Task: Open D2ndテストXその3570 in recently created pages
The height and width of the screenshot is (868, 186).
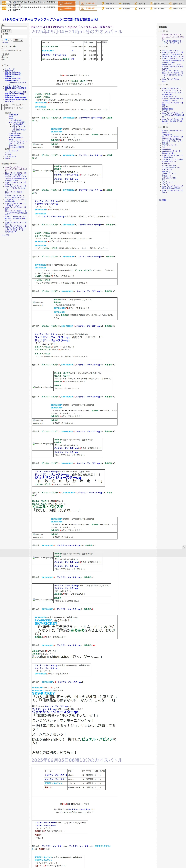Action: pyautogui.click(x=15, y=183)
